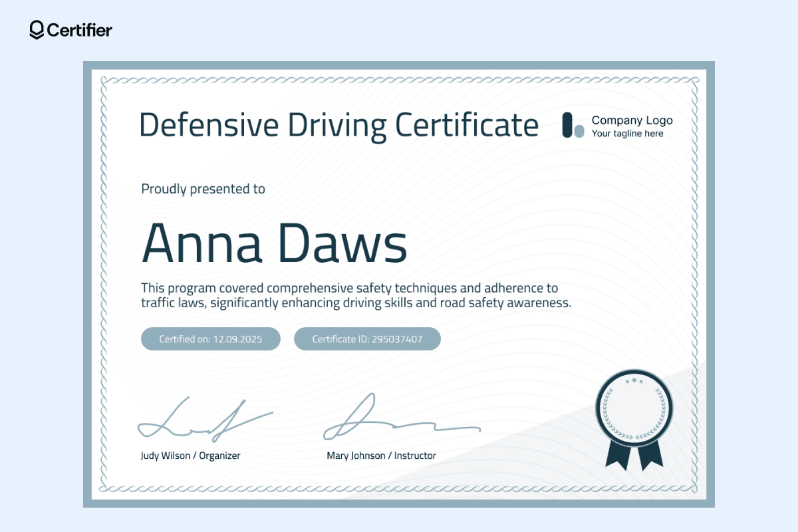Click the "Certificate ID: 295037407" pill

pos(367,338)
